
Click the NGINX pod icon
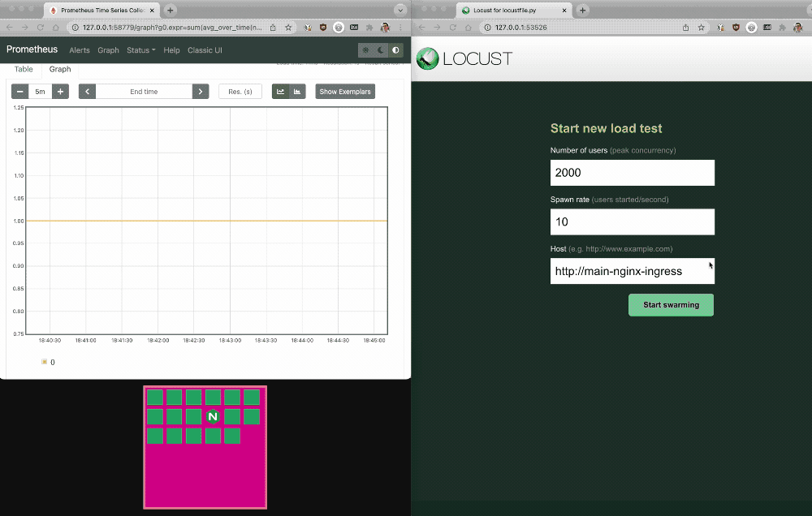(213, 416)
